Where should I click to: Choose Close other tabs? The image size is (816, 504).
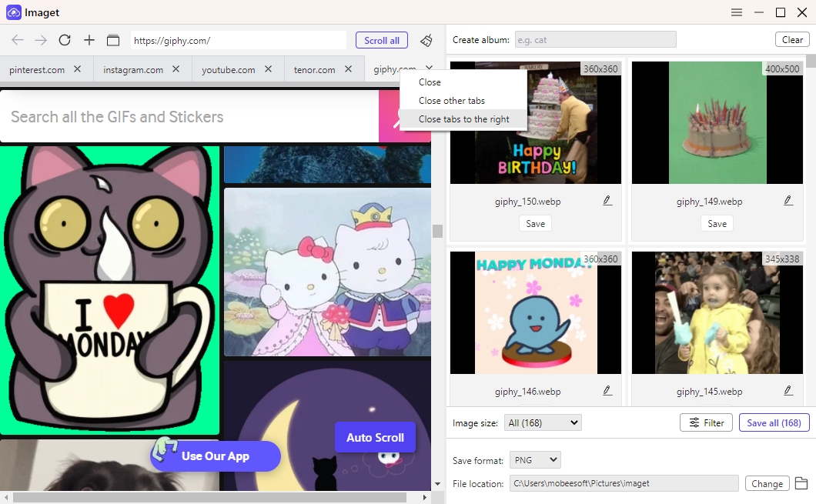pyautogui.click(x=463, y=100)
